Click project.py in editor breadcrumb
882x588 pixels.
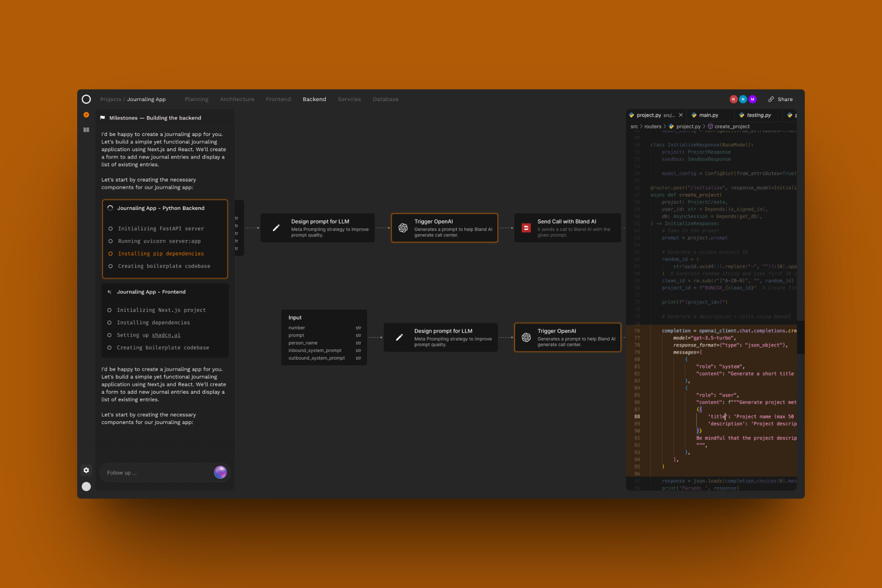688,126
